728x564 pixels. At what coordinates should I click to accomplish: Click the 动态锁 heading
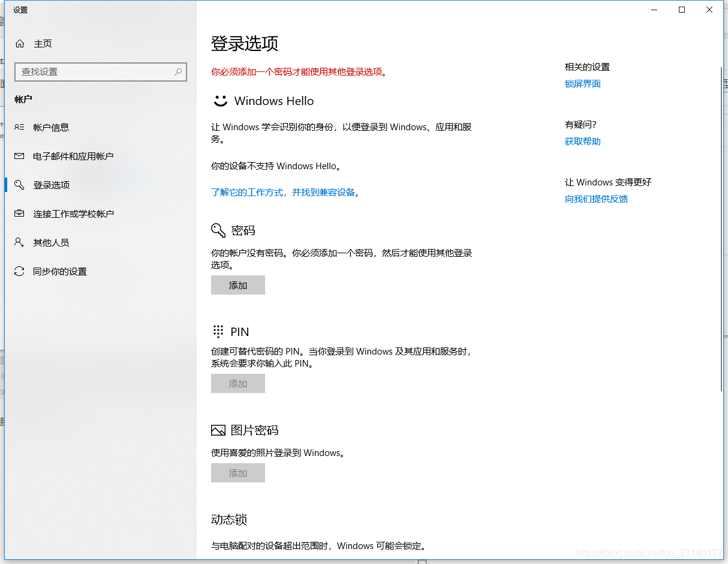coord(229,520)
